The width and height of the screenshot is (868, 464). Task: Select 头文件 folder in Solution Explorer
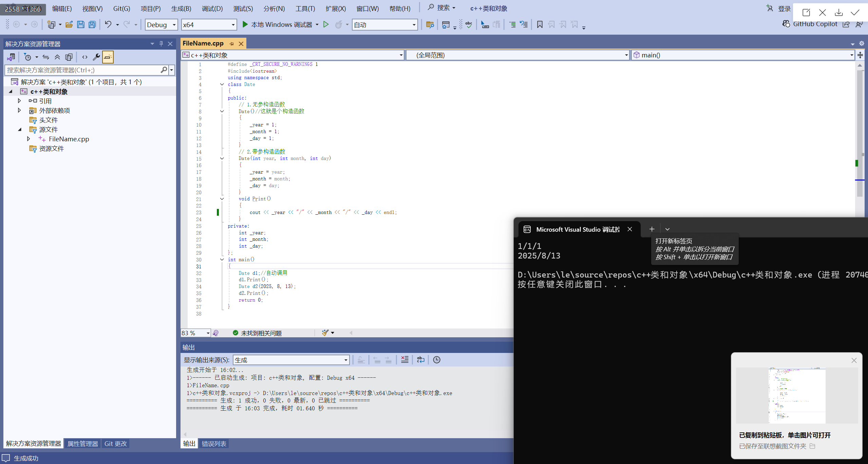(48, 120)
